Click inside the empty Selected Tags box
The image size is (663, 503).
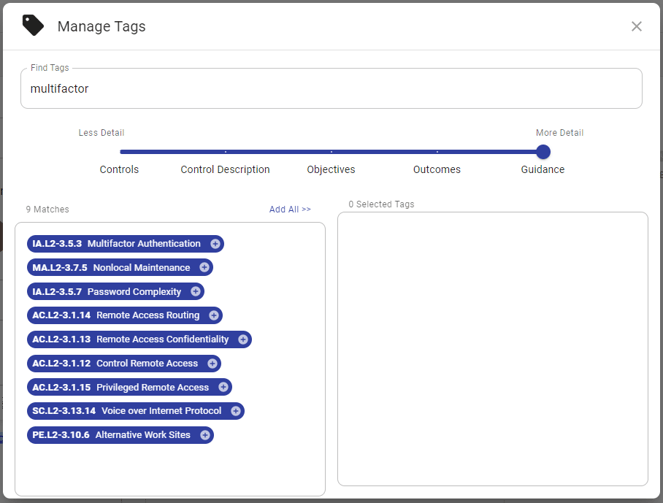493,349
